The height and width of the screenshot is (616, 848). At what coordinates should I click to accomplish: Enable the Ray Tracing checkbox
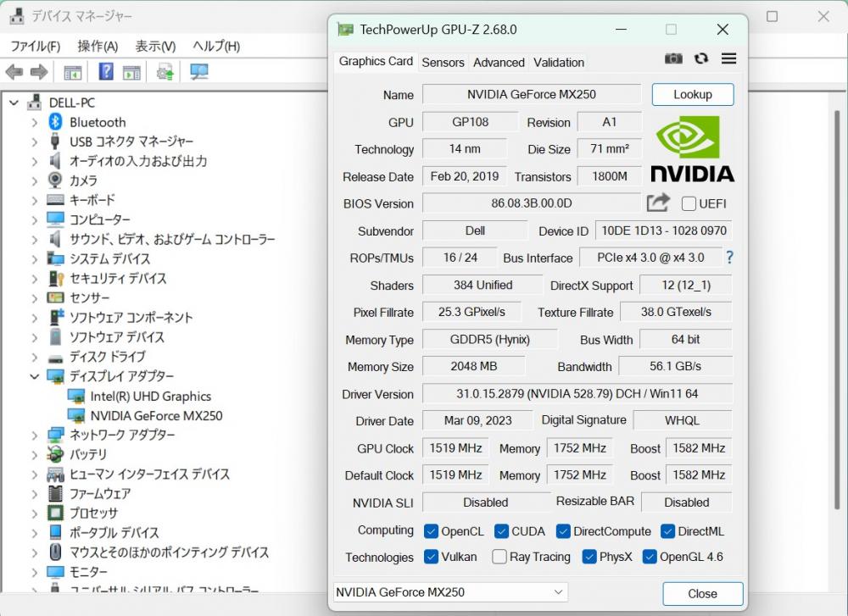pos(499,557)
